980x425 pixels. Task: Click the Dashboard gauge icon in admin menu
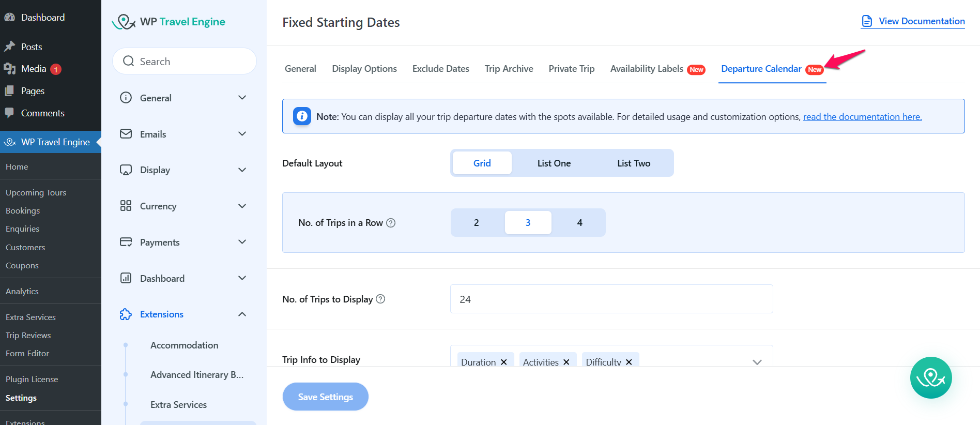click(9, 17)
